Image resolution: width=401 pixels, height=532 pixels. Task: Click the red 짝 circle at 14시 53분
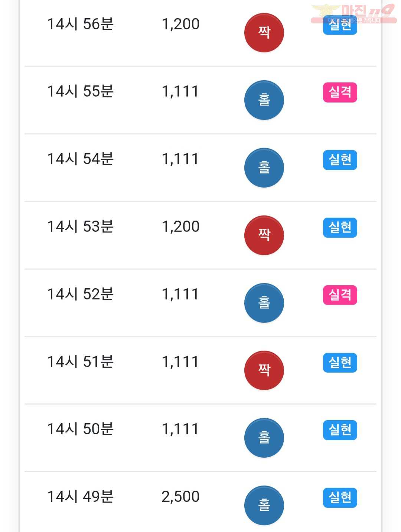(264, 236)
